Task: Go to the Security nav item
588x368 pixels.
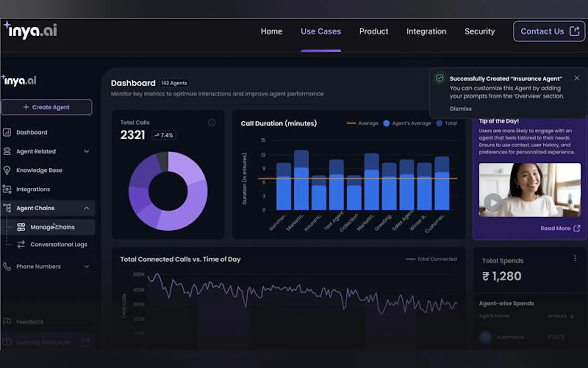Action: 480,31
